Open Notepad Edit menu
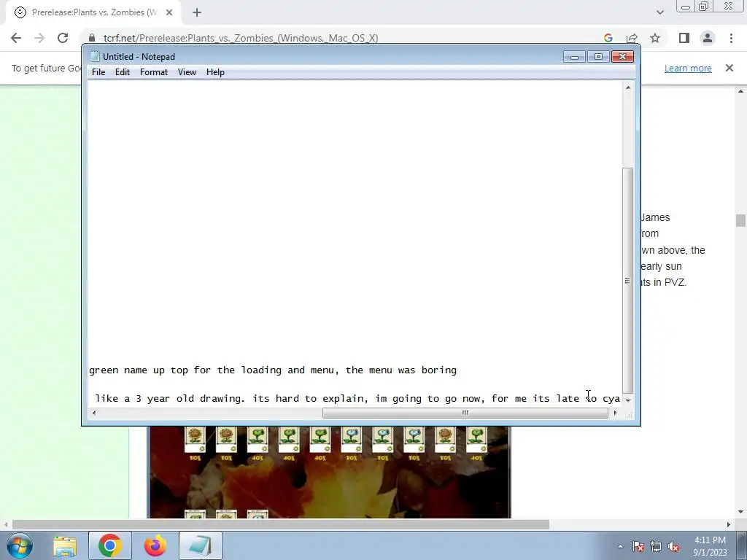Screen dimensions: 747x560 (x=123, y=72)
